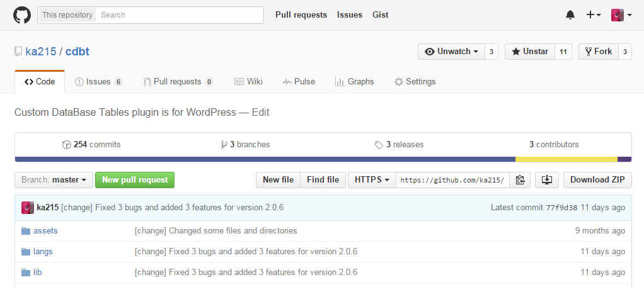Click the GitHub Octocat logo
644x287 pixels.
tap(22, 15)
